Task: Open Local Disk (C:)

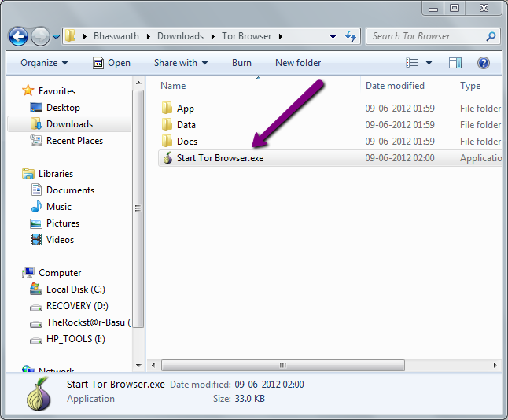Action: click(75, 289)
